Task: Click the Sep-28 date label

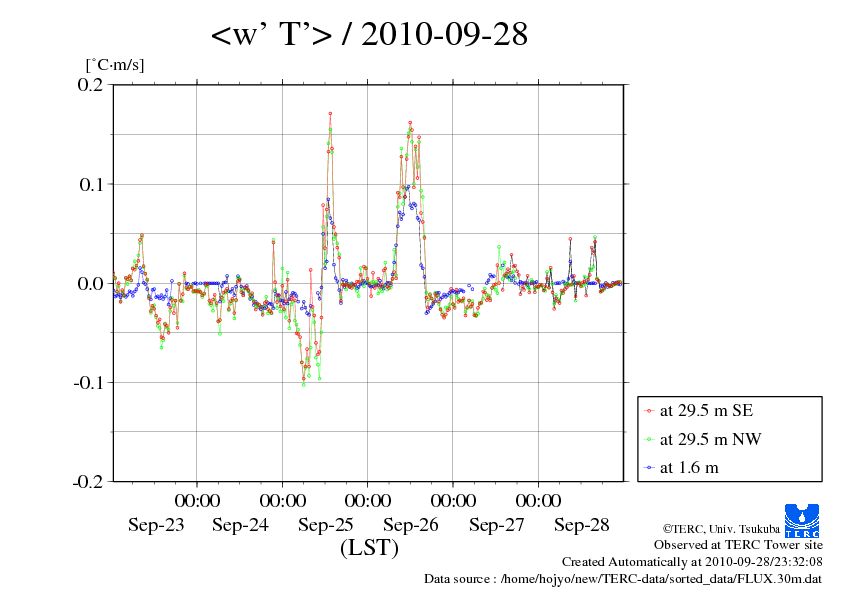Action: coord(582,525)
